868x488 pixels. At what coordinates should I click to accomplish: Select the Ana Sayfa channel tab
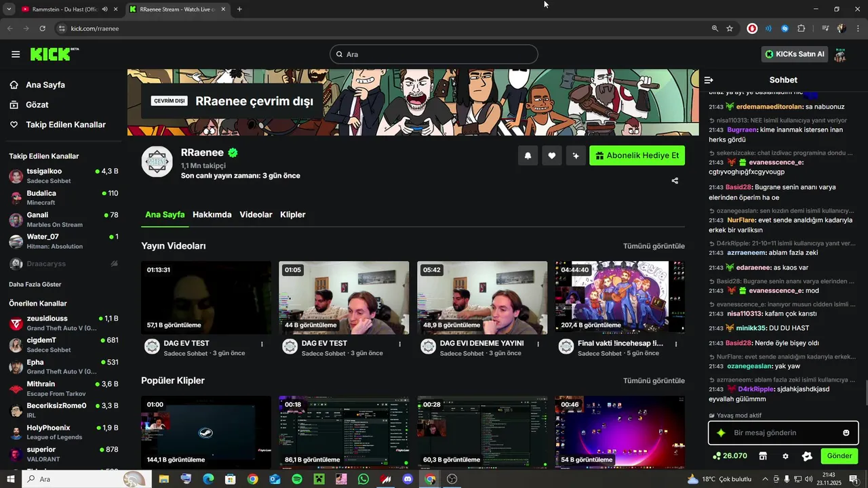165,215
